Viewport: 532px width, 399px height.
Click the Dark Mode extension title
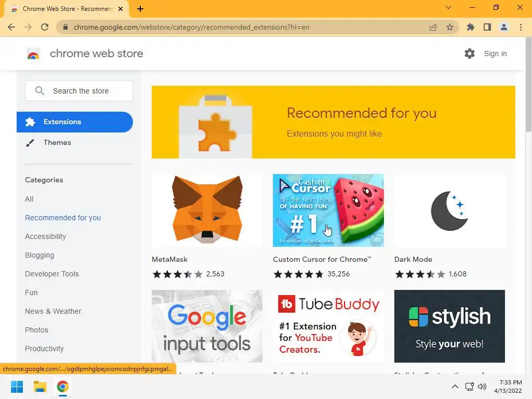(413, 259)
